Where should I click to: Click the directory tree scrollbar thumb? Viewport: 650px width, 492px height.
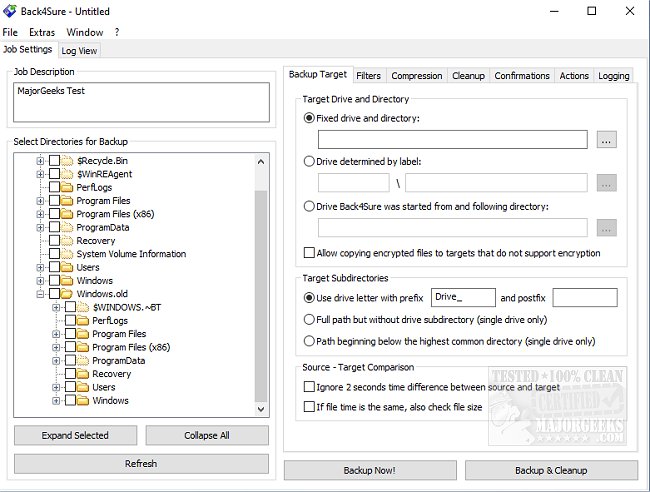point(261,296)
